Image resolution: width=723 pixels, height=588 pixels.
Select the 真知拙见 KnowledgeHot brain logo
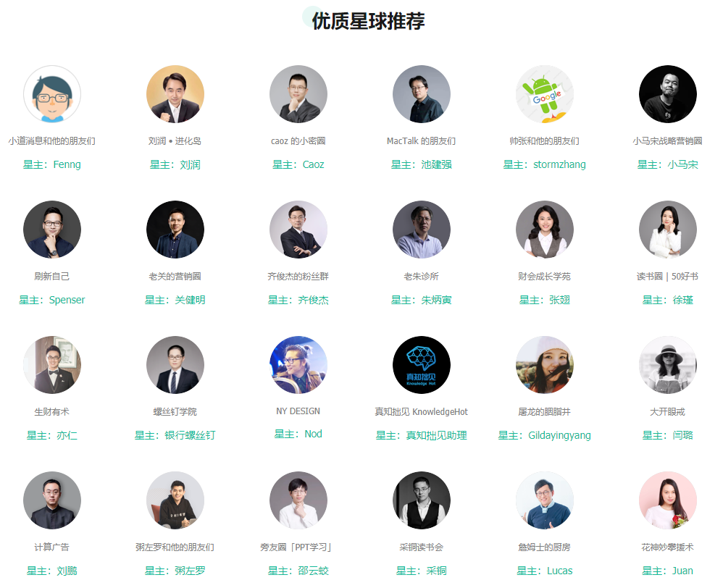(422, 365)
